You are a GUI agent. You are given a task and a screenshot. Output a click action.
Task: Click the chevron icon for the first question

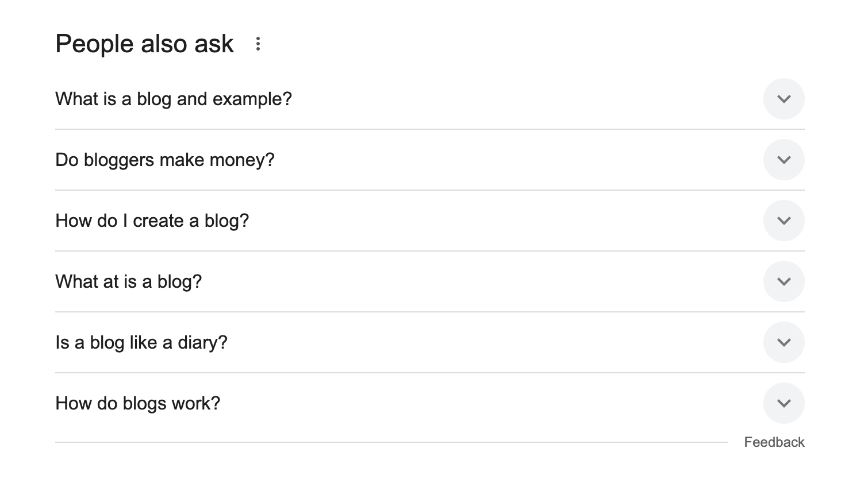coord(783,99)
